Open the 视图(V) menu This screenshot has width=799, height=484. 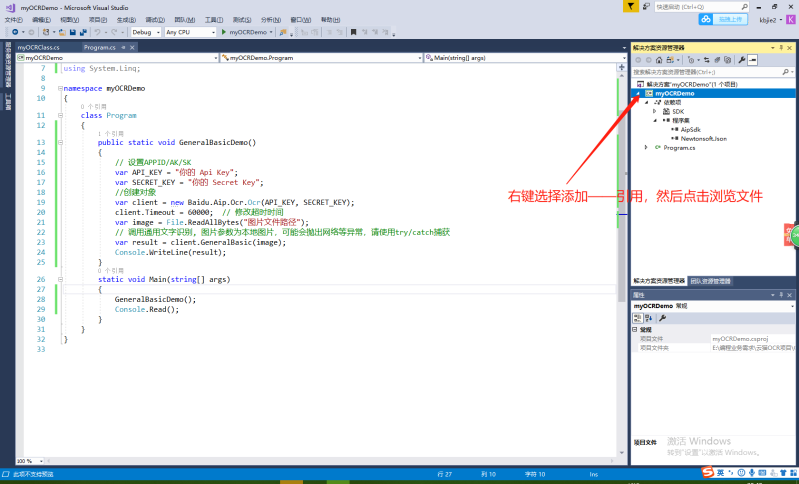(x=70, y=20)
